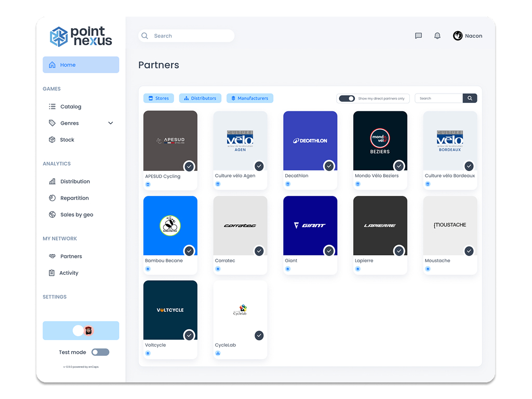The height and width of the screenshot is (399, 532).
Task: Go to Home in sidebar
Action: pyautogui.click(x=81, y=65)
